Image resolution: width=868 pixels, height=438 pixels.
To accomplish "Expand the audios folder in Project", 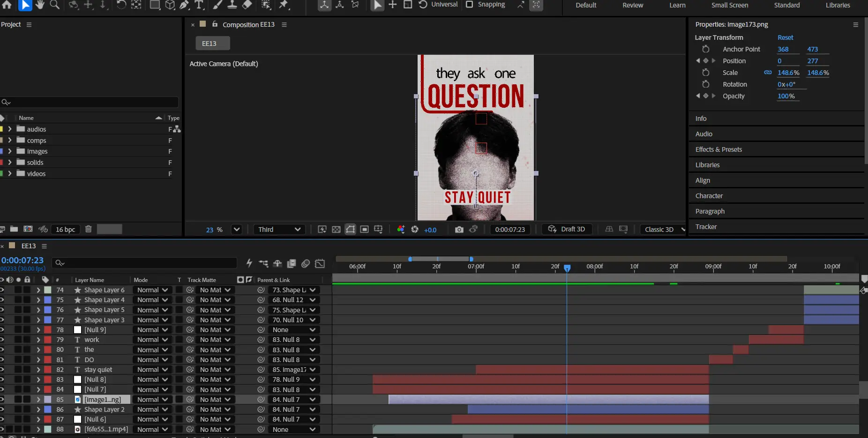I will pos(9,129).
